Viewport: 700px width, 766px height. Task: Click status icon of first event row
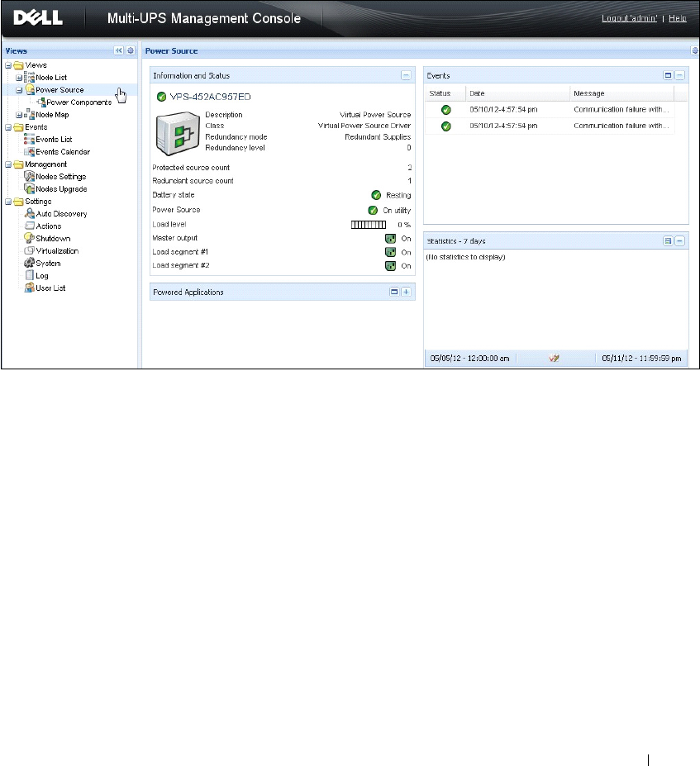(x=446, y=110)
